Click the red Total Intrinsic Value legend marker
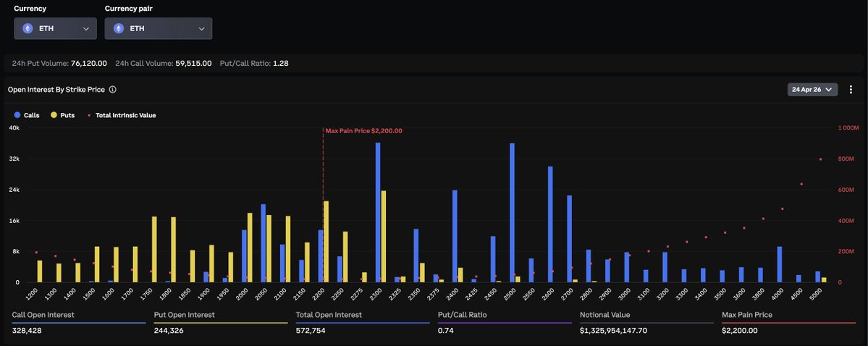This screenshot has height=346, width=868. point(89,115)
